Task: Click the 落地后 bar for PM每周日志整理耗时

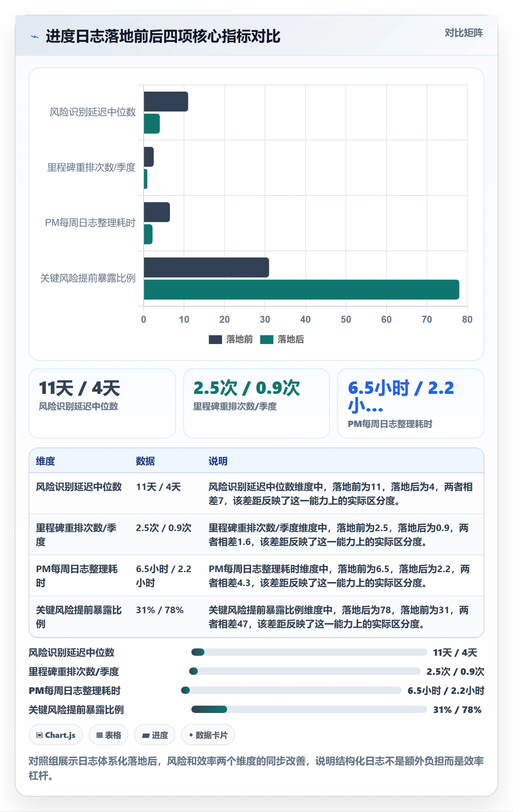Action: coord(148,234)
